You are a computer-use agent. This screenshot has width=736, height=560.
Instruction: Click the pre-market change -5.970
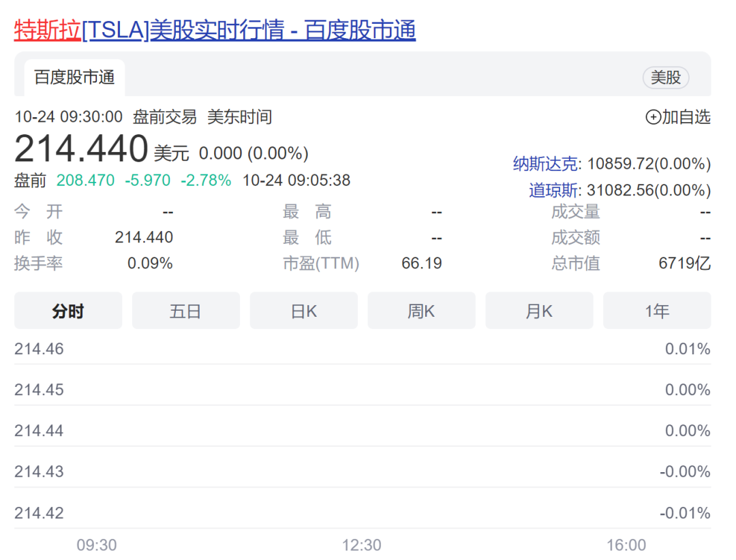(x=147, y=181)
